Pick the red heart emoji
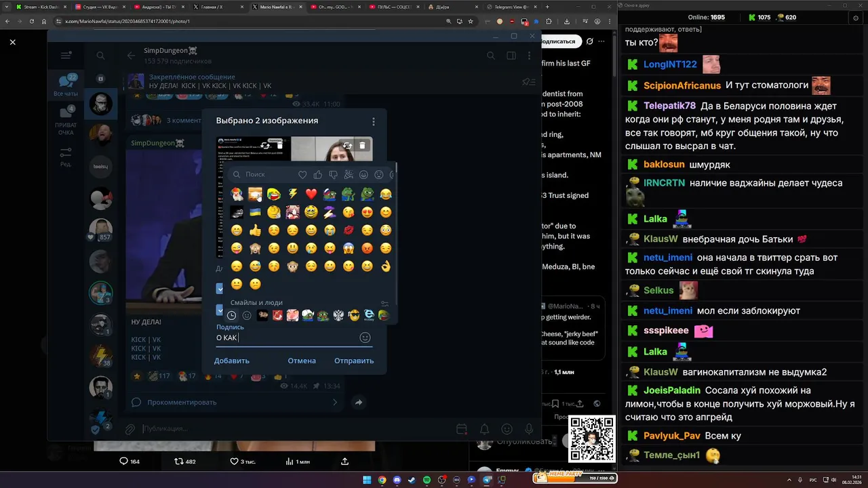868x488 pixels. click(x=311, y=195)
